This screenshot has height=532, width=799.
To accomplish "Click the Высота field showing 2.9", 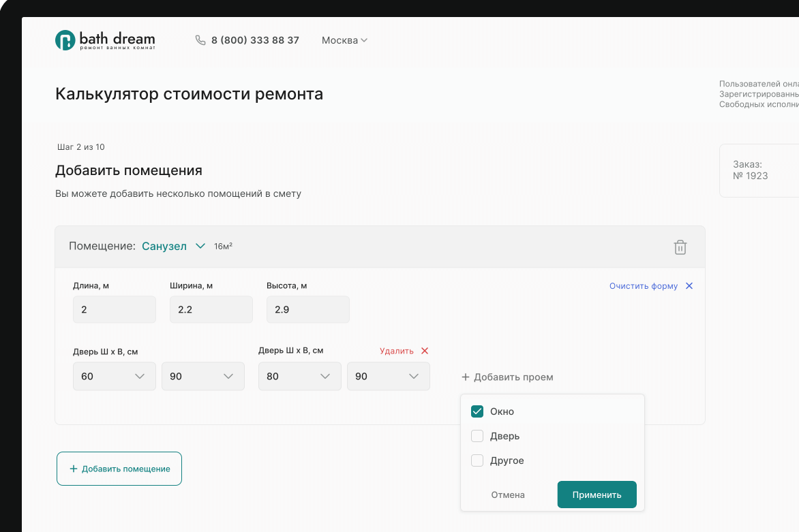I will [307, 309].
